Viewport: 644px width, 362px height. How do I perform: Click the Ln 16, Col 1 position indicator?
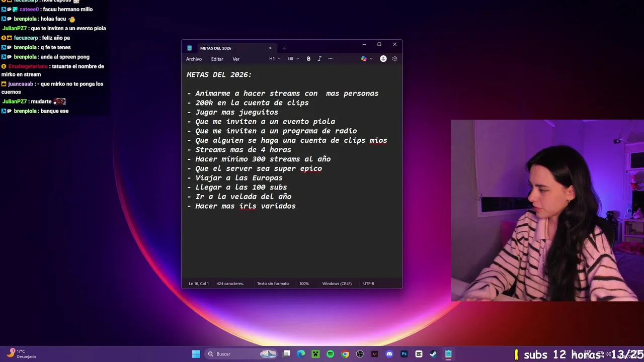(199, 284)
